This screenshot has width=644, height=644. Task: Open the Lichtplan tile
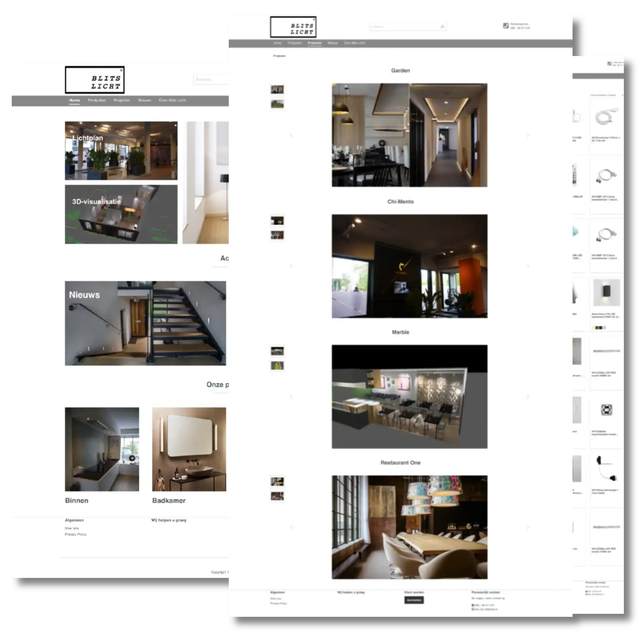[x=121, y=151]
